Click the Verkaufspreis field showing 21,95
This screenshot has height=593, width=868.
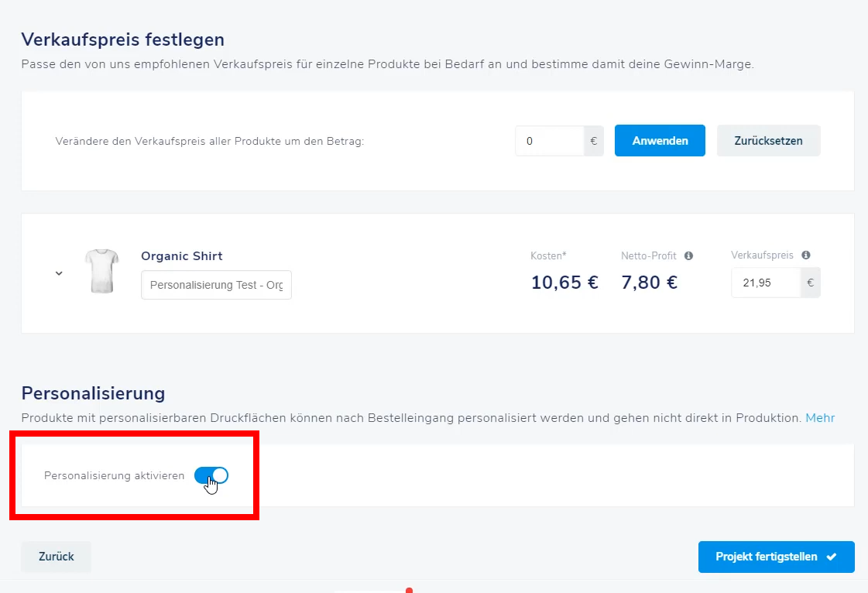(x=766, y=283)
